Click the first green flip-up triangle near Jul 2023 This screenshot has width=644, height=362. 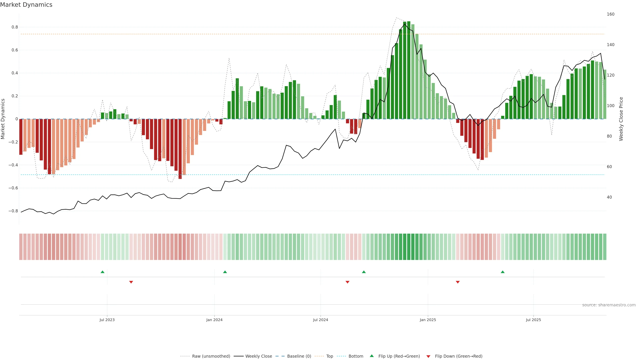pyautogui.click(x=102, y=272)
